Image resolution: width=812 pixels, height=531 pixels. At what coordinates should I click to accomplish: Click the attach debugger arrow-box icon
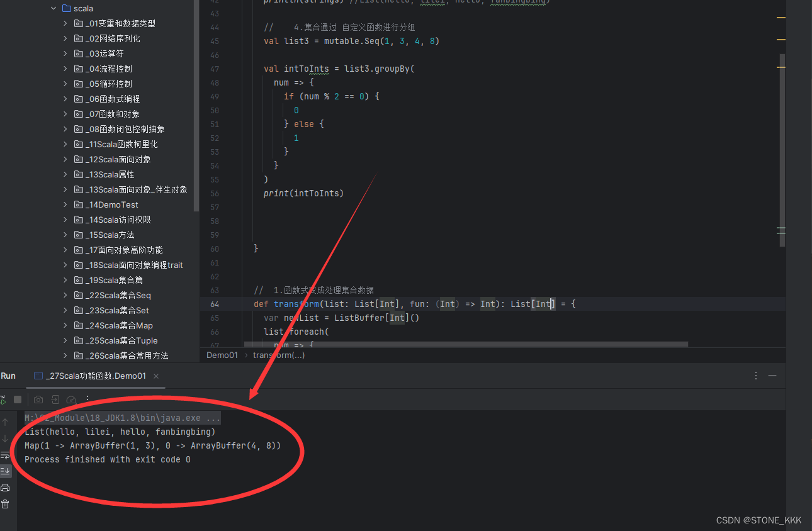coord(55,400)
